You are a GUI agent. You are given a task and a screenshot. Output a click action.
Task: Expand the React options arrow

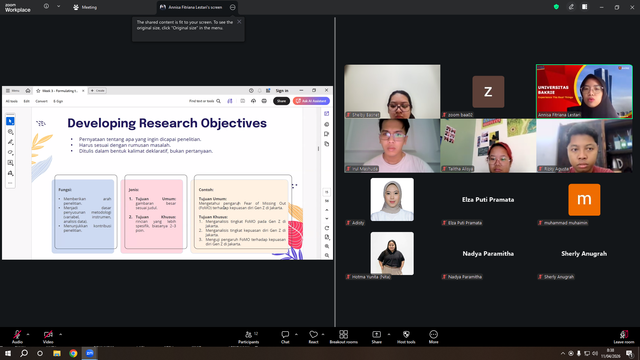pyautogui.click(x=323, y=334)
